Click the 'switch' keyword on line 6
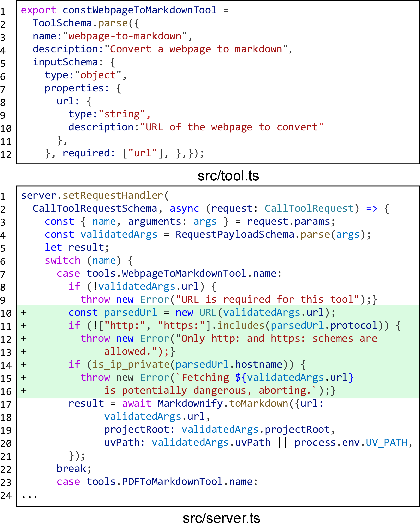The width and height of the screenshot is (420, 523). click(x=62, y=260)
